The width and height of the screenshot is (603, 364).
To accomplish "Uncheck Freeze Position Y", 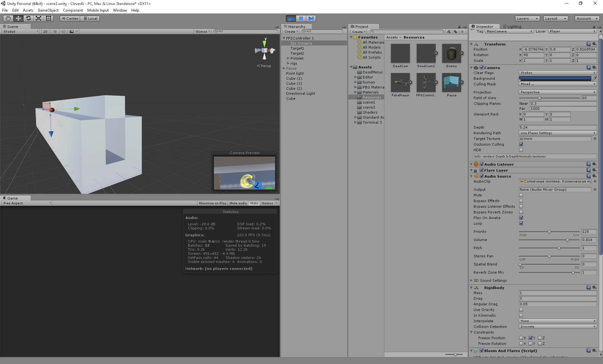I will tap(530, 338).
